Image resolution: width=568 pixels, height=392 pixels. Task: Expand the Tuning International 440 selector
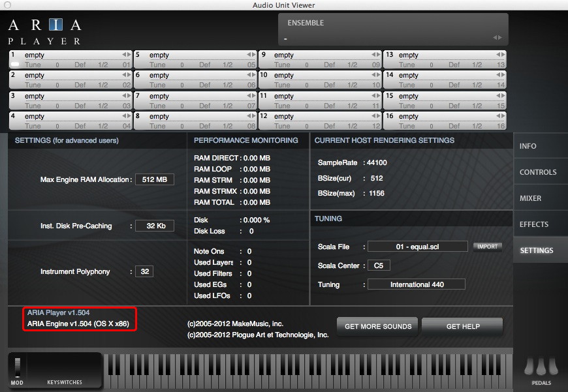click(416, 284)
